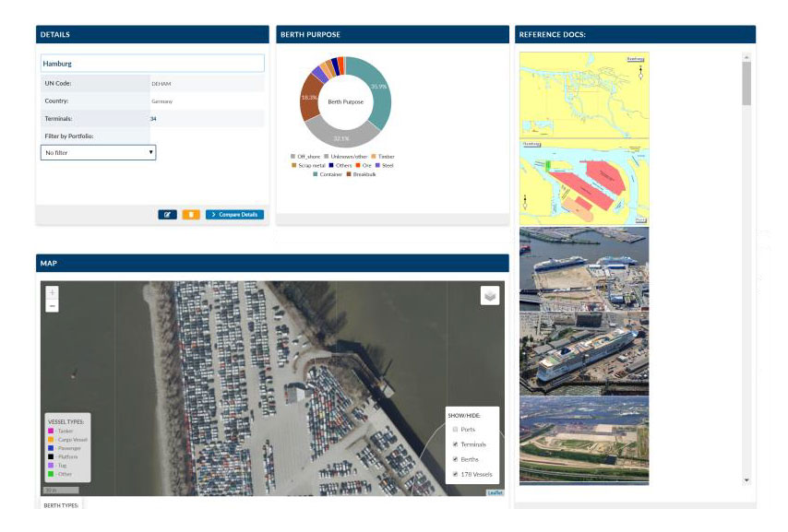Click the REFERENCE DOCS panel header

635,34
